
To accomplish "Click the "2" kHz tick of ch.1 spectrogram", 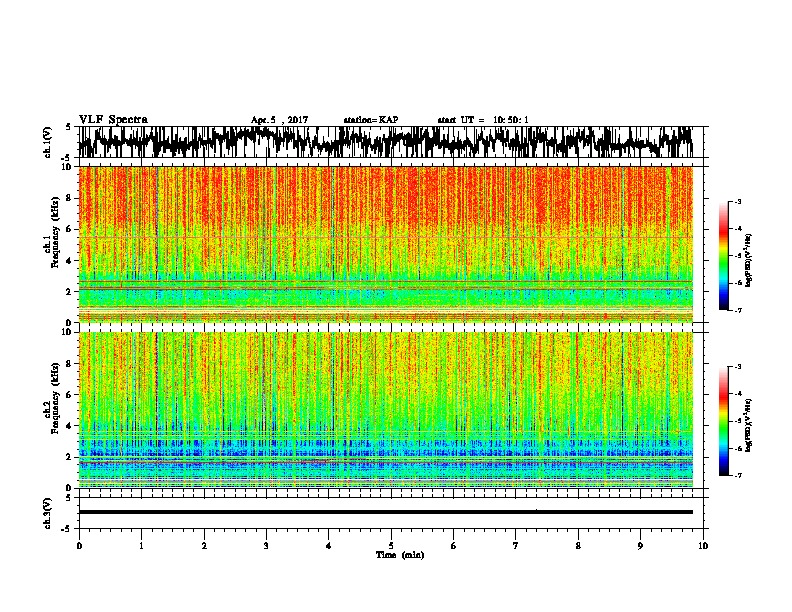I will (x=70, y=291).
